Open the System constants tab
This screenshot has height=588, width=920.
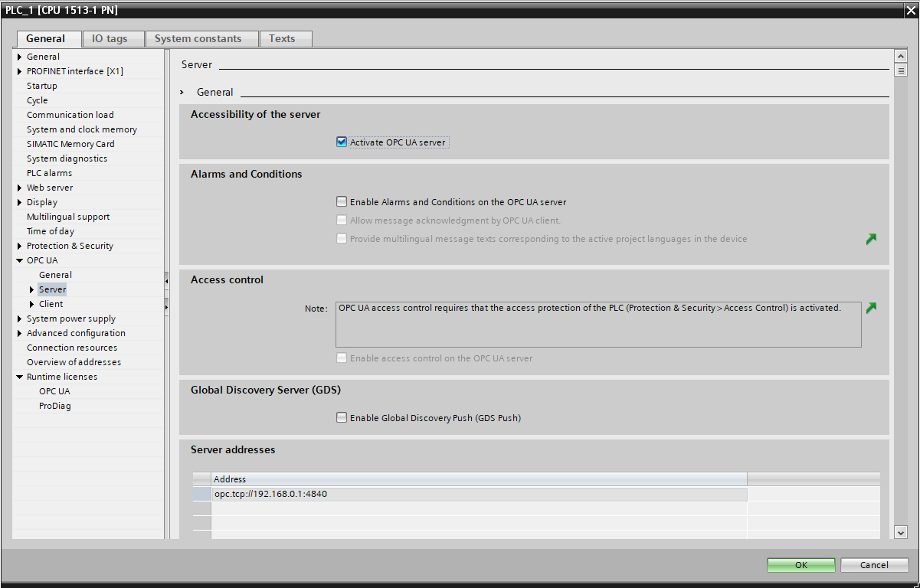click(x=198, y=38)
